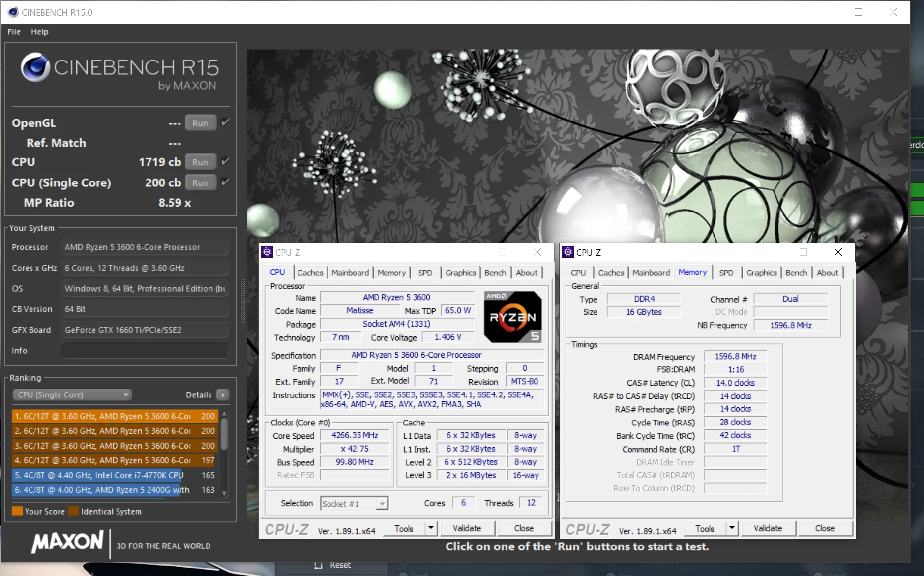The height and width of the screenshot is (576, 924).
Task: Switch to Caches tab in left CPU-Z
Action: coord(310,273)
